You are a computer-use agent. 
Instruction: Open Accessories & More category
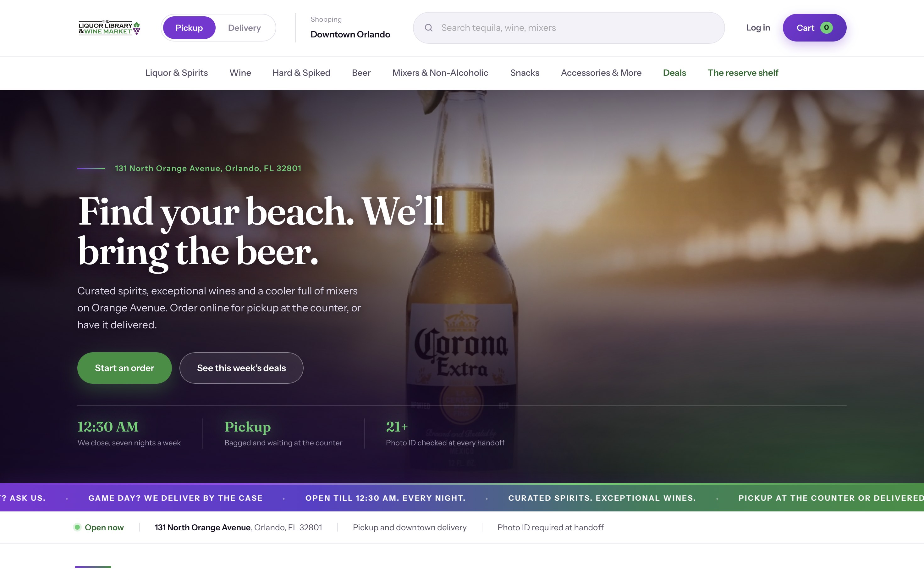(x=601, y=73)
